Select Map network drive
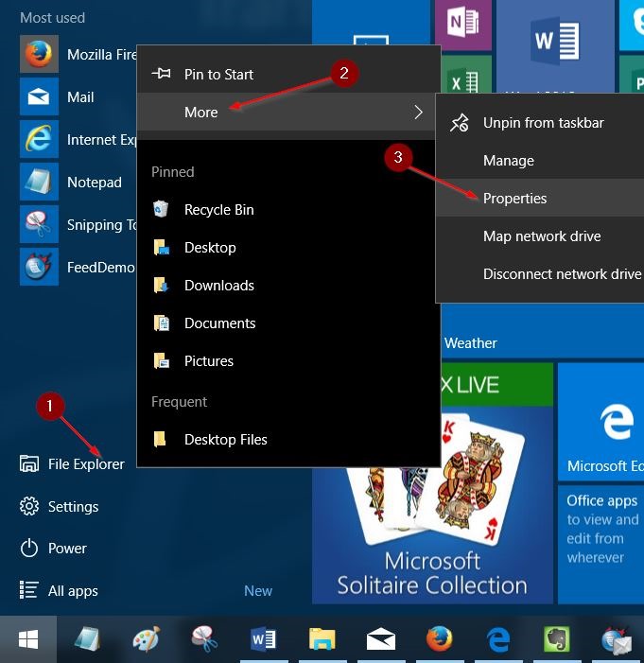Viewport: 644px width, 663px height. coord(540,236)
